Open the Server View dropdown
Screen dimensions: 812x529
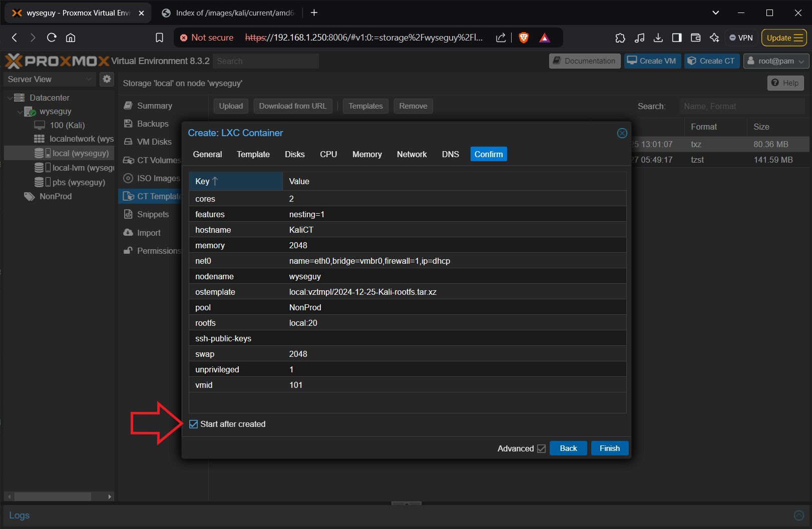click(x=49, y=79)
